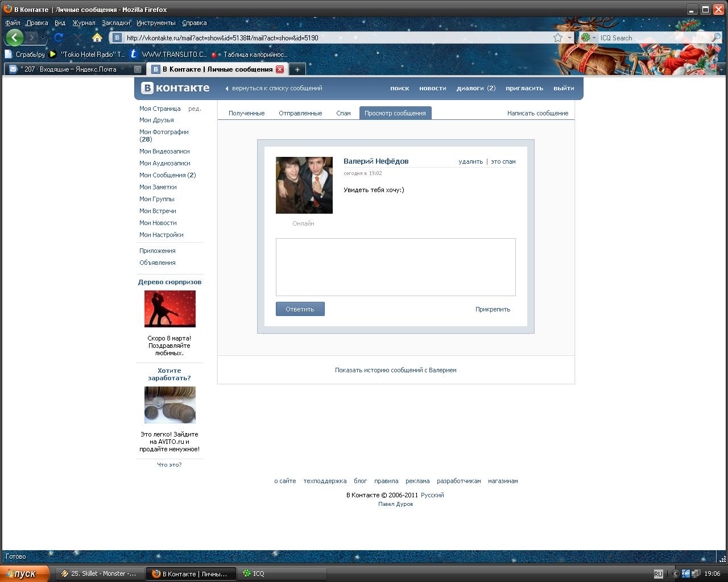The width and height of the screenshot is (728, 582).
Task: Focus the reply message text area
Action: click(x=396, y=267)
